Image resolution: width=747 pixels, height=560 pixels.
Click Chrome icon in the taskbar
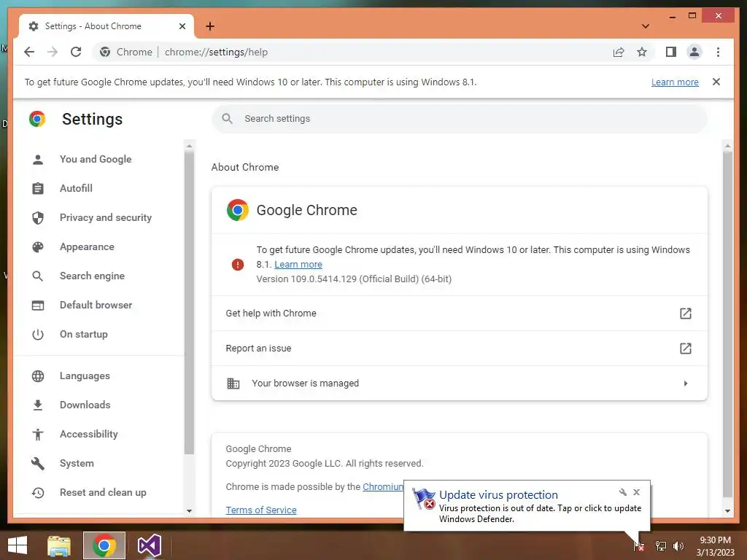(x=104, y=545)
